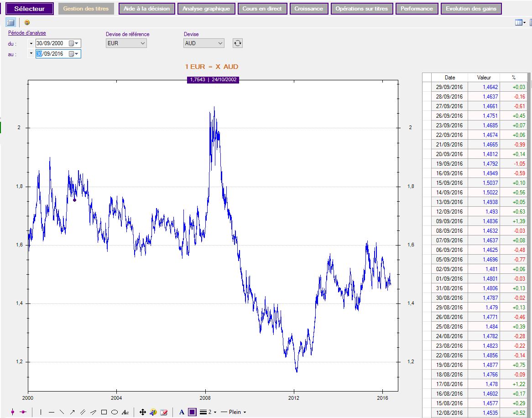Open the Performance tab
532x418 pixels.
[417, 9]
